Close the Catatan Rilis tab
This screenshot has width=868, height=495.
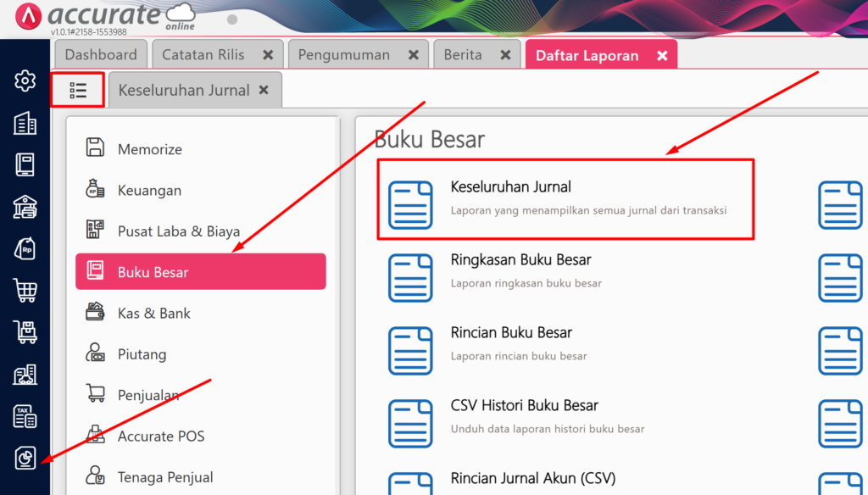pos(268,55)
